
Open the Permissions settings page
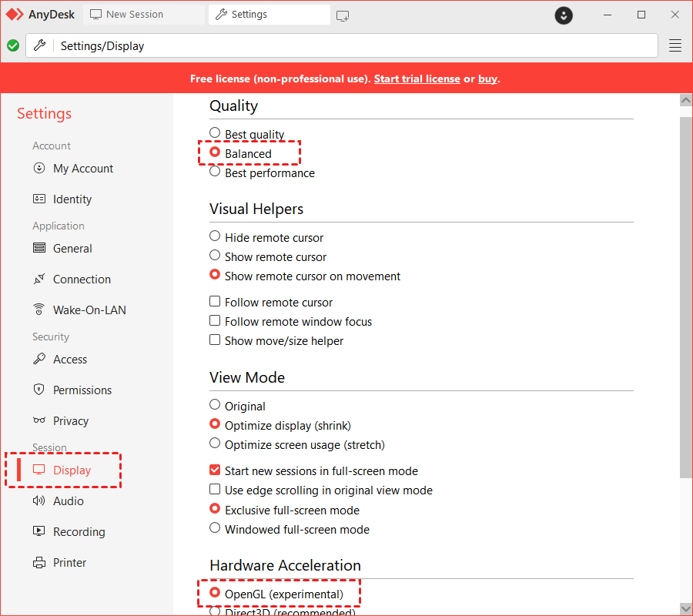(x=82, y=390)
